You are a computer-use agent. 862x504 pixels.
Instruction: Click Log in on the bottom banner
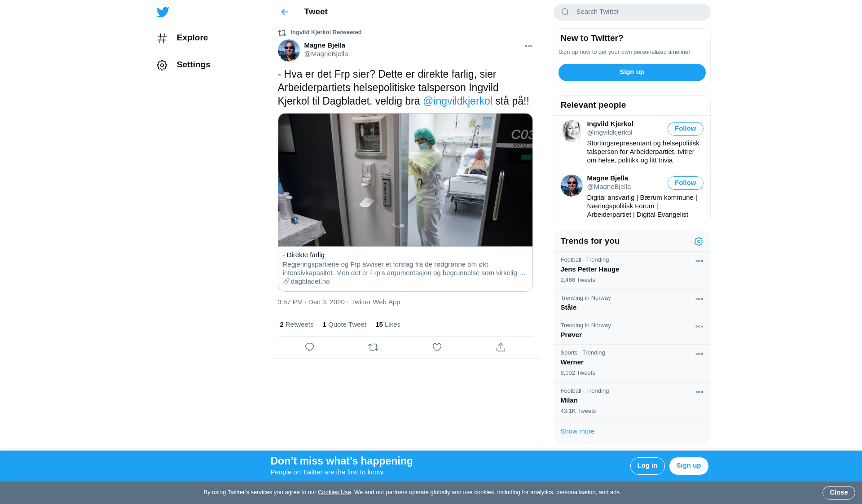[x=647, y=466]
